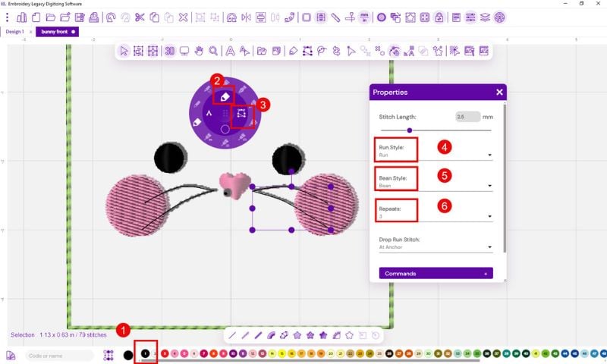Click the Delete X icon in toolbar
Image resolution: width=607 pixels, height=364 pixels.
[183, 17]
